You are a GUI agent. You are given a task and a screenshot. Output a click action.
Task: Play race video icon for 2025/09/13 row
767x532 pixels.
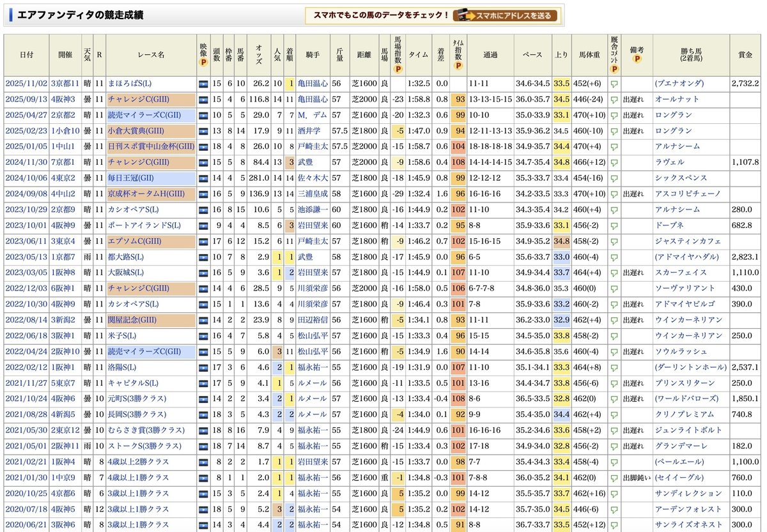(x=203, y=100)
